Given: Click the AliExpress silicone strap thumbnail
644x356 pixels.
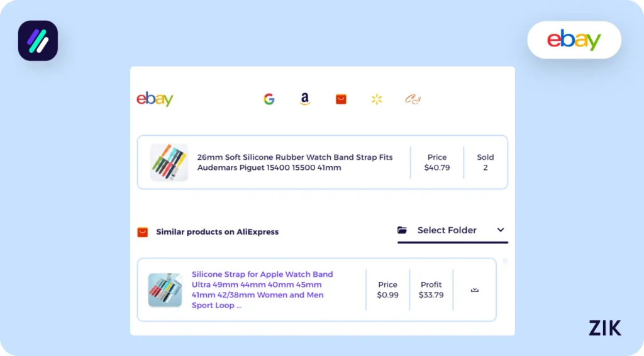Looking at the screenshot, I should point(165,290).
